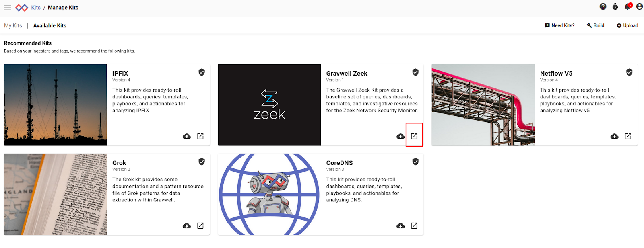Click the stopwatch icon in the top bar

tap(615, 6)
